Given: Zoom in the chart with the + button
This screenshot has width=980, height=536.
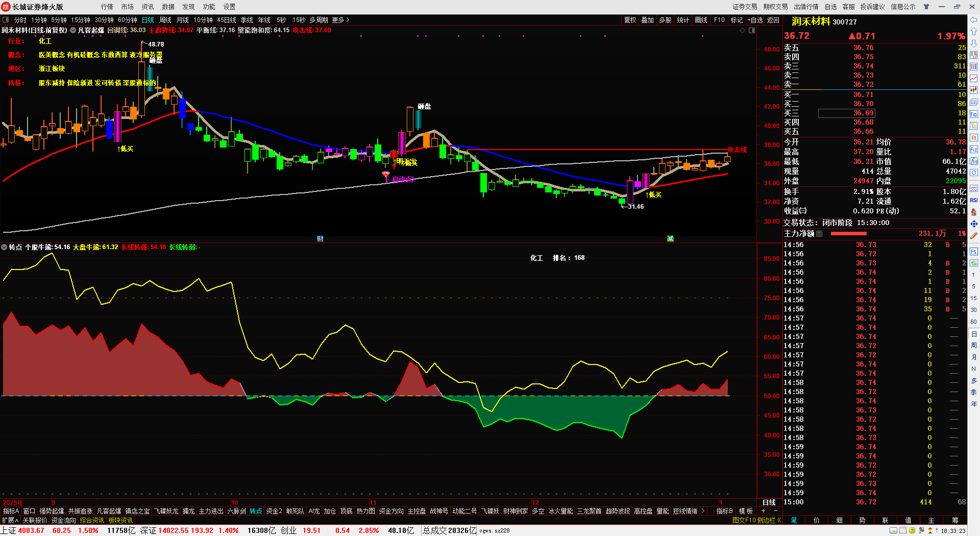Looking at the screenshot, I should pyautogui.click(x=764, y=511).
